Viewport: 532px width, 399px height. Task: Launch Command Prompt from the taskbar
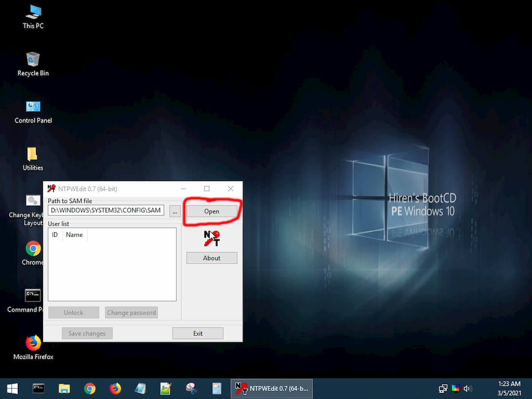click(x=39, y=389)
